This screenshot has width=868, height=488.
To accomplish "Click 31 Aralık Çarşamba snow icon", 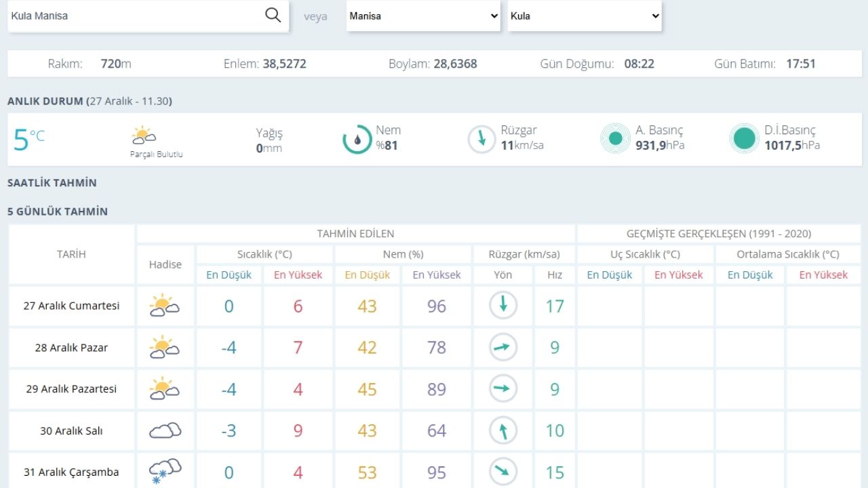I will 165,471.
